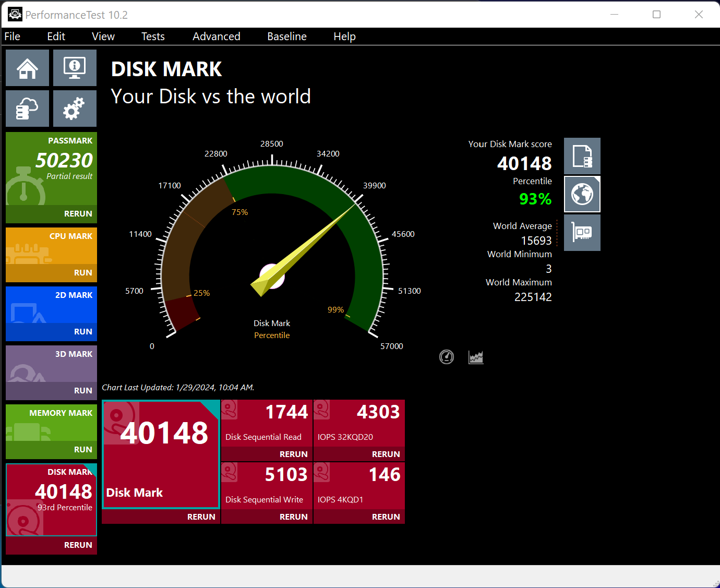The width and height of the screenshot is (720, 588).
Task: Open the Tests menu
Action: [x=153, y=37]
